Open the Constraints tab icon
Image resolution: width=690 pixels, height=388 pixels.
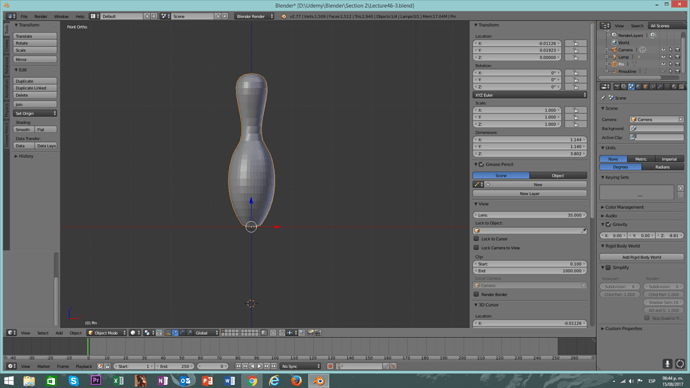tap(653, 87)
